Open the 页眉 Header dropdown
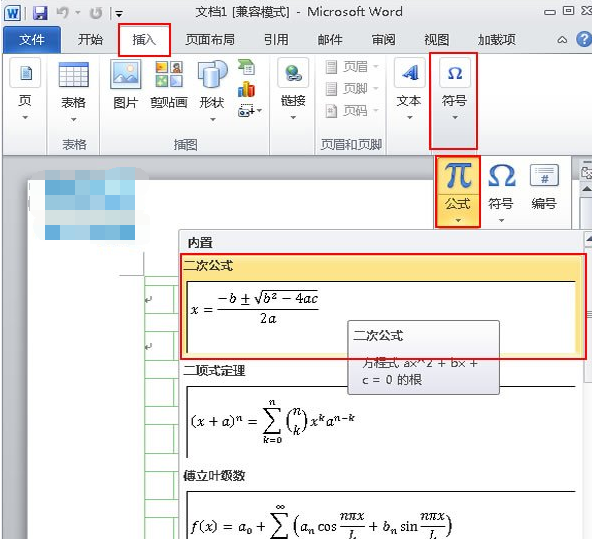The width and height of the screenshot is (592, 539). (x=352, y=67)
